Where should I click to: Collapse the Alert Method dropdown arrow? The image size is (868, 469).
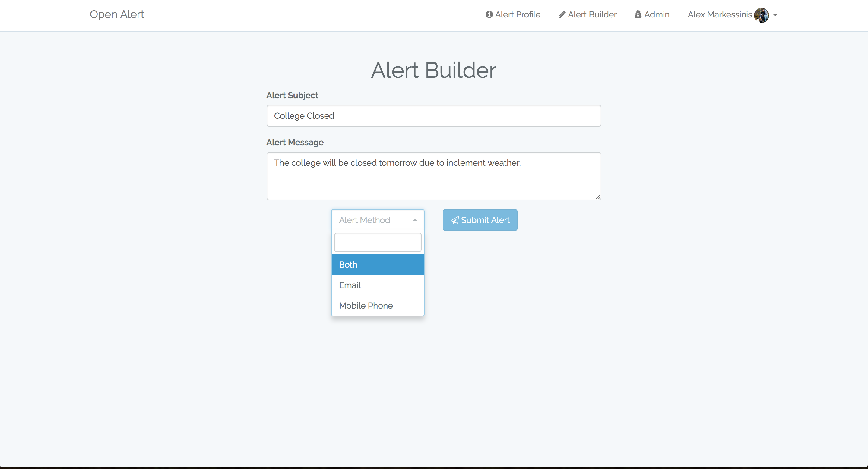(415, 220)
